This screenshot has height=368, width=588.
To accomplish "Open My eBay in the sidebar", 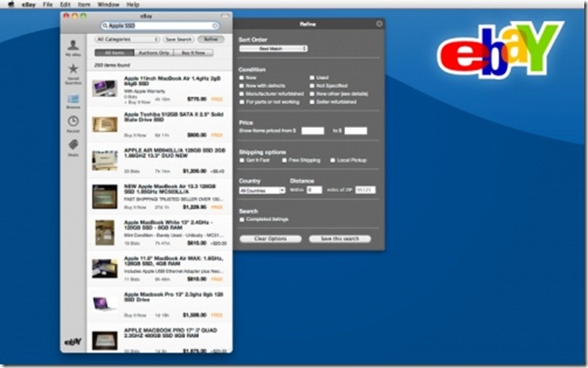I will tap(73, 47).
